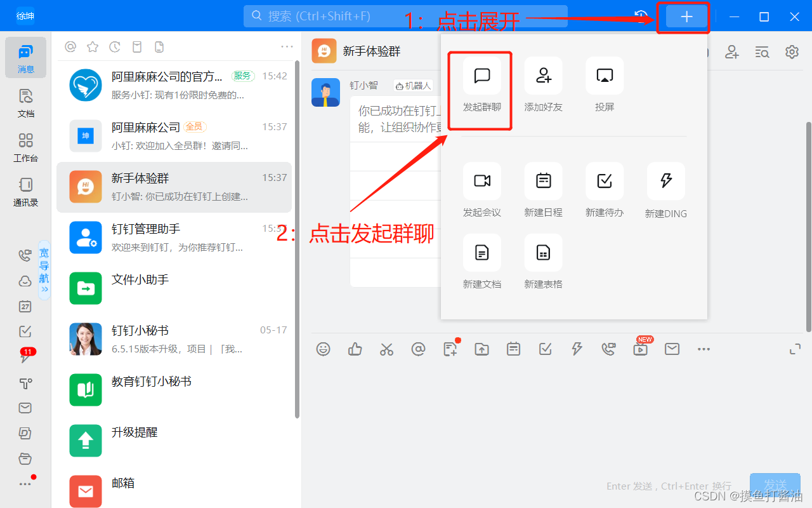Open group settings gear icon
812x508 pixels.
click(x=792, y=52)
